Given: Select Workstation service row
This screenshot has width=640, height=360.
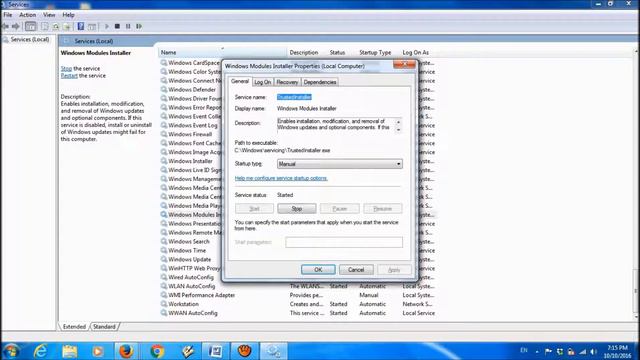Looking at the screenshot, I should [x=298, y=304].
